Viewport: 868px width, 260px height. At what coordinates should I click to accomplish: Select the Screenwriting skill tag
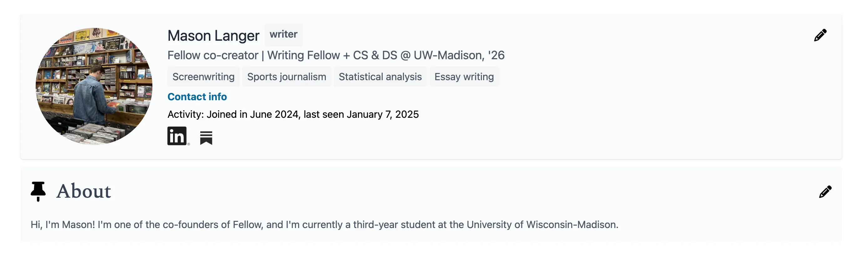[203, 76]
